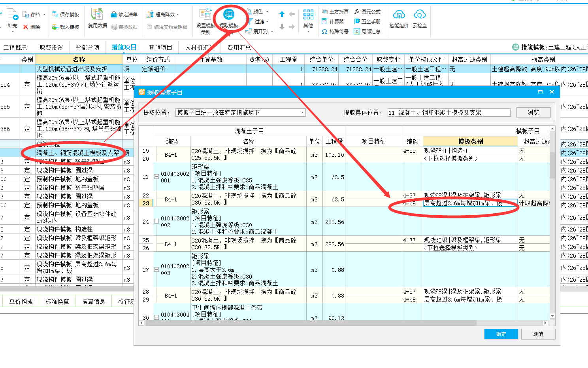Open the 提取位置 combo box

click(240, 113)
